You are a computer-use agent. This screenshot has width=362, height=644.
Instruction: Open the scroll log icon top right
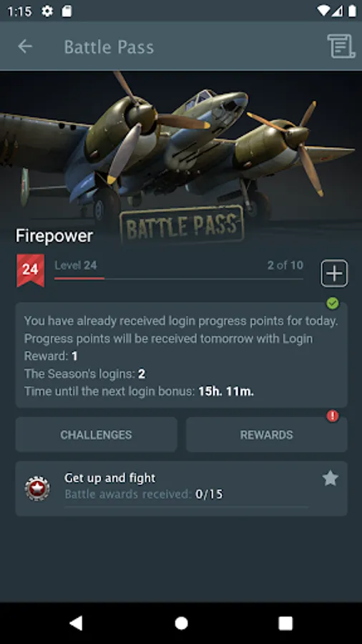click(x=341, y=47)
